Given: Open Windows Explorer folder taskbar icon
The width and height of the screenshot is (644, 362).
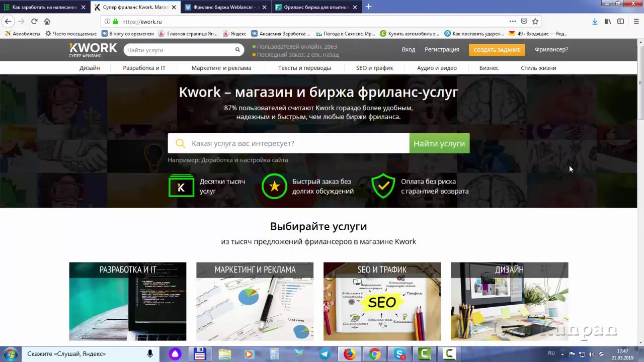Looking at the screenshot, I should 225,354.
